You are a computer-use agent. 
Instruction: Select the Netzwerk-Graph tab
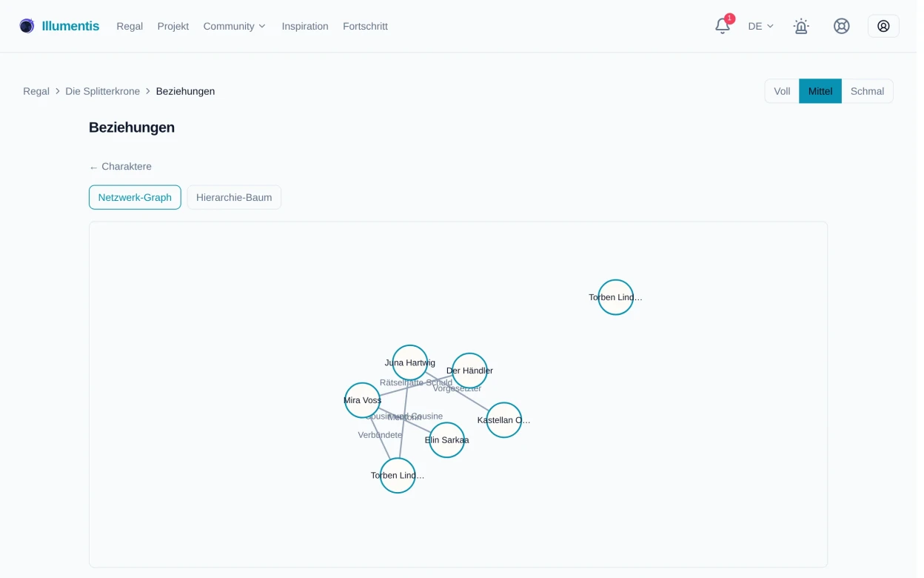(x=135, y=199)
